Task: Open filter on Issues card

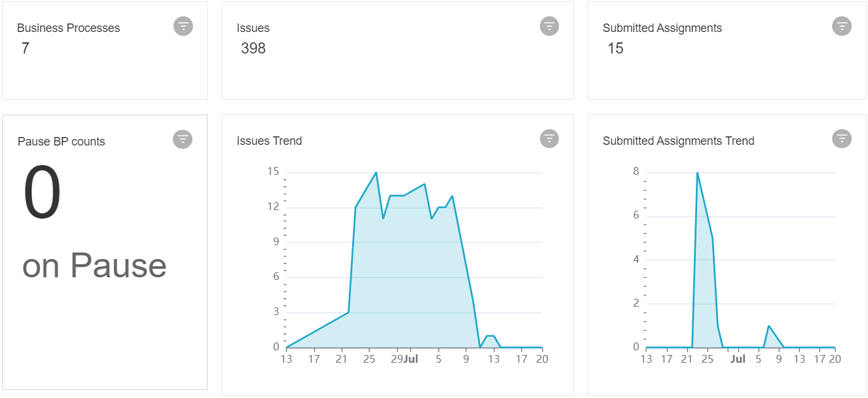Action: point(550,26)
